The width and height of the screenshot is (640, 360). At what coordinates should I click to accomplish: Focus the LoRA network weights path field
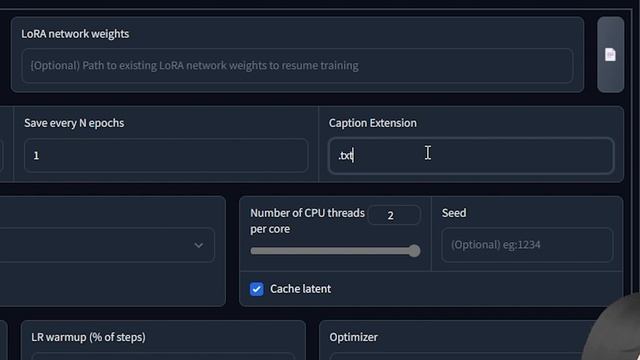[297, 66]
